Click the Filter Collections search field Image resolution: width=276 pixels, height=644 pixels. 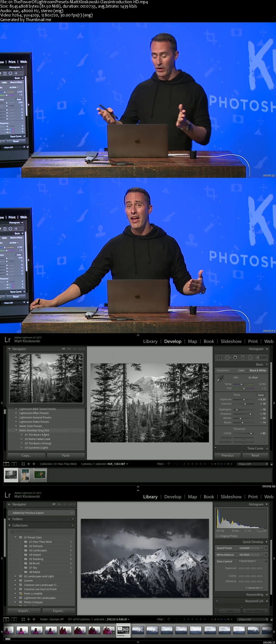pyautogui.click(x=42, y=531)
